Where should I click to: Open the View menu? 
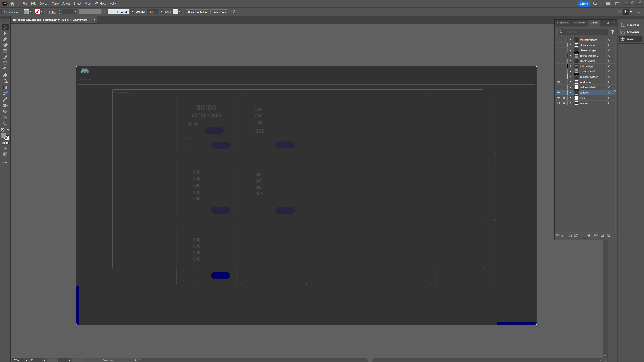[88, 4]
